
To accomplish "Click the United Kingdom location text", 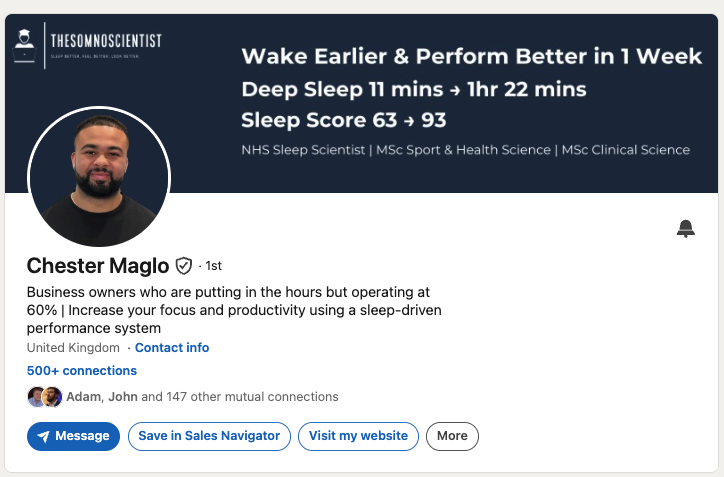I will 75,348.
